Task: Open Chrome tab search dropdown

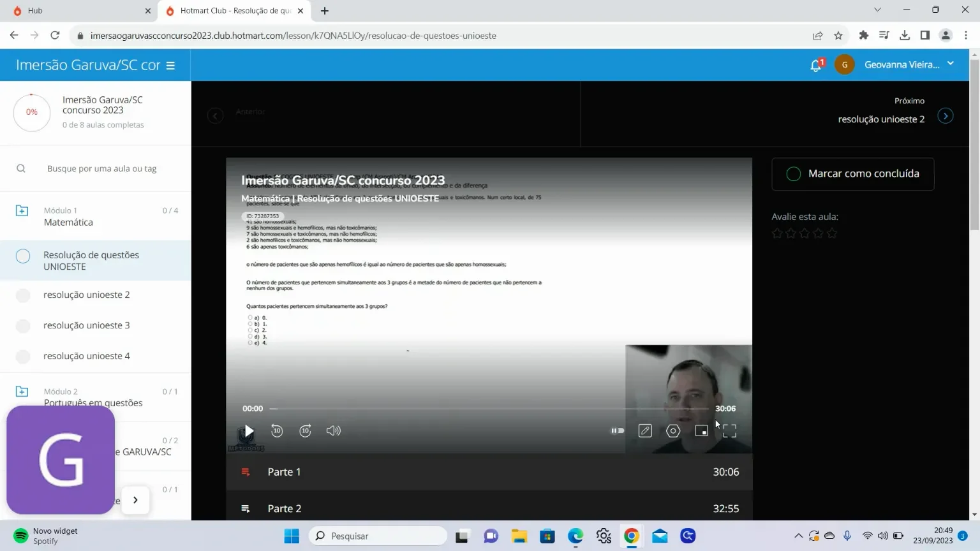Action: (877, 10)
